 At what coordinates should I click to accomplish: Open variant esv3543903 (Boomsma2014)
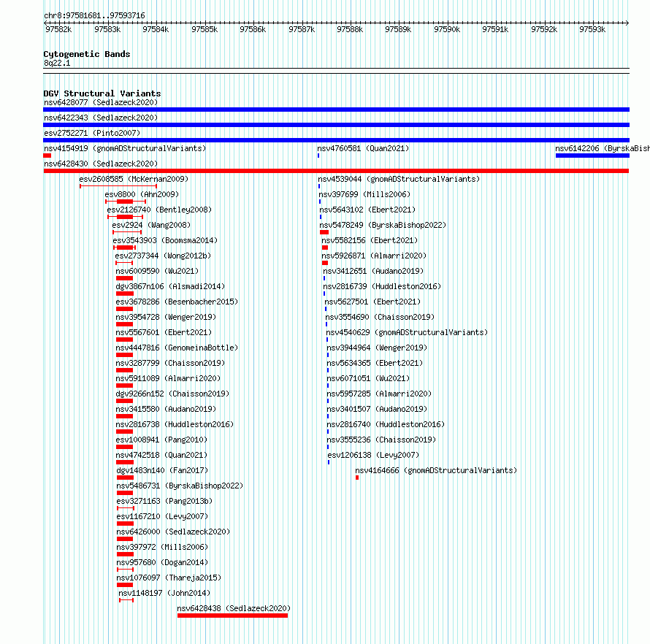pyautogui.click(x=165, y=240)
